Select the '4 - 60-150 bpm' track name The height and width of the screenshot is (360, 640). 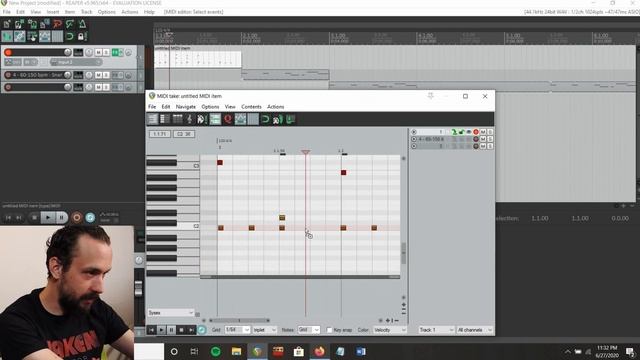click(x=37, y=75)
